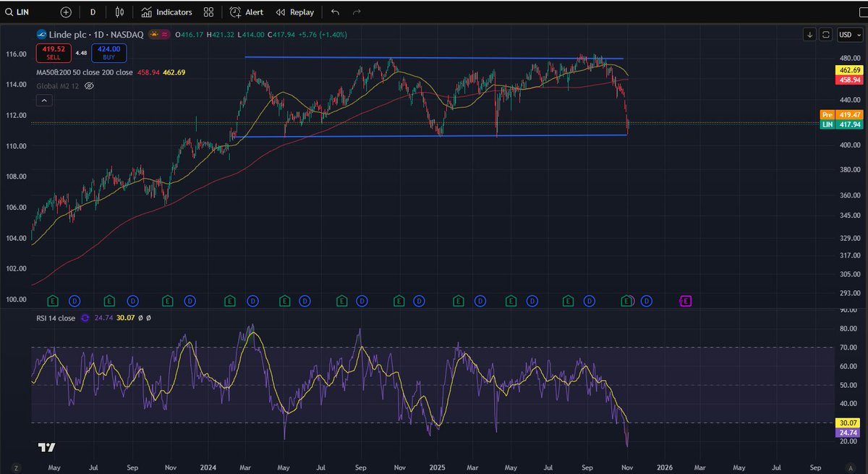Select the RSI 14 close legend
This screenshot has height=474, width=868.
point(56,317)
